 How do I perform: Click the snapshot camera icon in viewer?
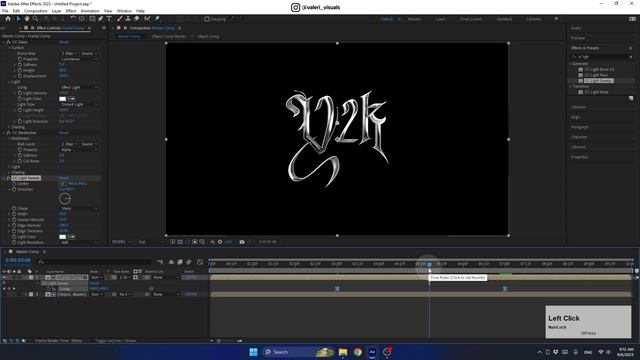242,242
